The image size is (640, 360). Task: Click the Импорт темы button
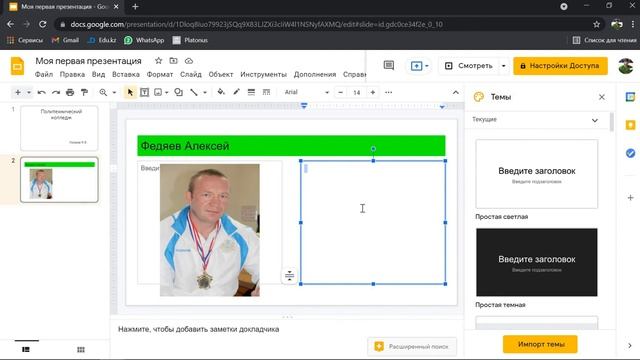pyautogui.click(x=540, y=344)
